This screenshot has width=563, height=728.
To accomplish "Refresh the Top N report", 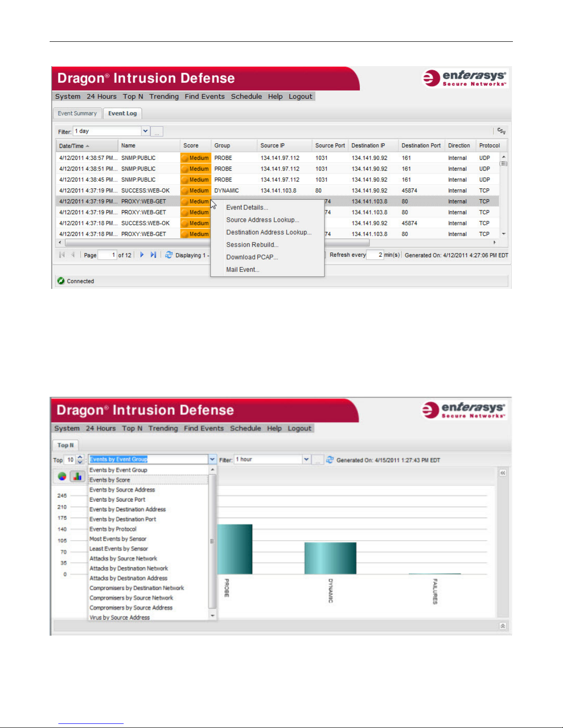I will (330, 460).
